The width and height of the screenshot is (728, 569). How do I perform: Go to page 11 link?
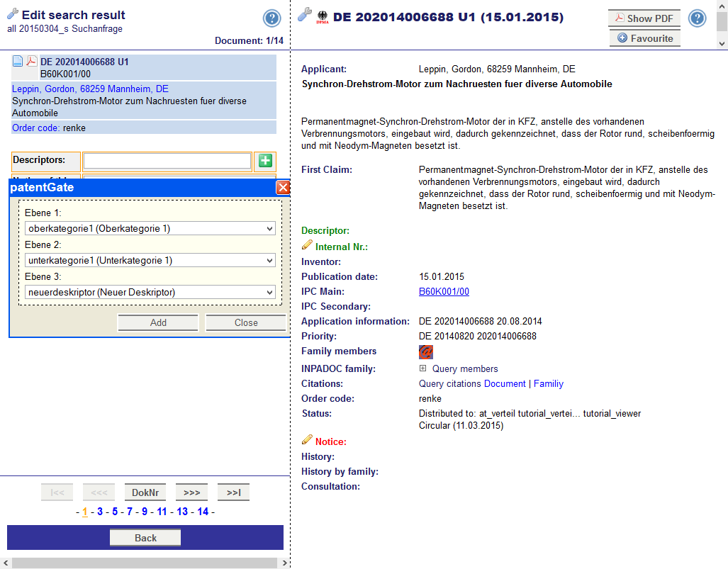click(162, 512)
